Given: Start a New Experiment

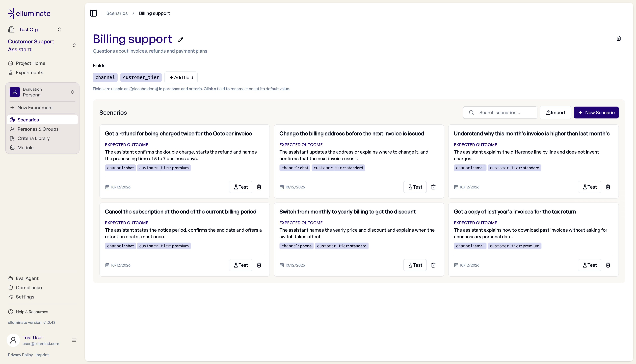Looking at the screenshot, I should tap(35, 108).
